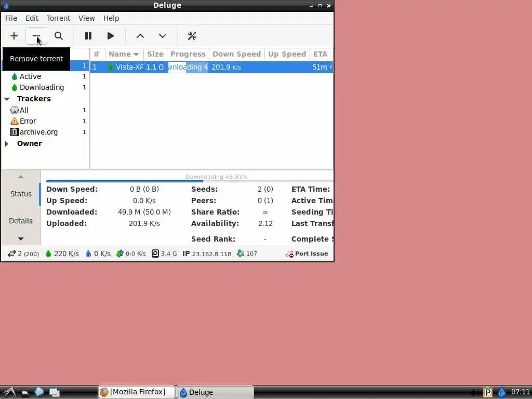Sort by the Progress column header
This screenshot has width=532, height=399.
(x=188, y=54)
